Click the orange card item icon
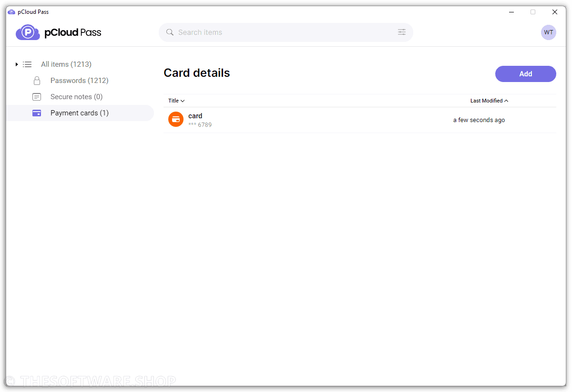 pos(176,119)
